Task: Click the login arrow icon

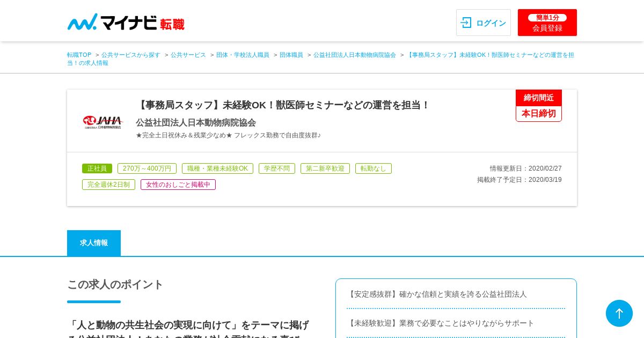Action: tap(466, 23)
